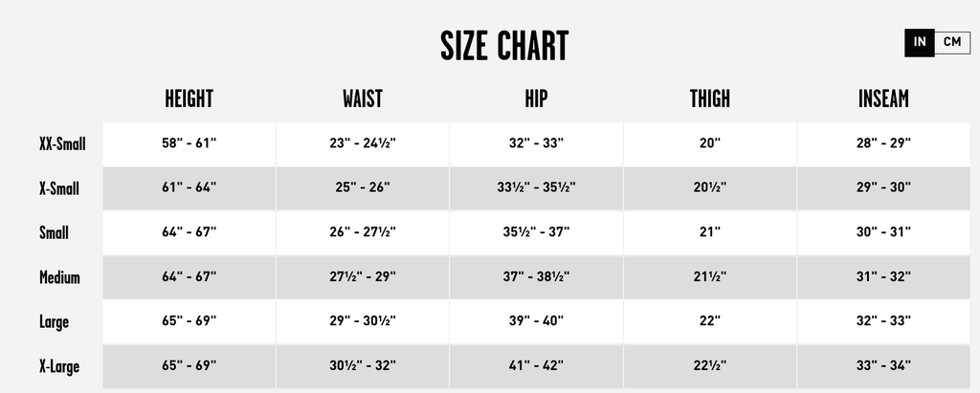Click the SIZE CHART title
The image size is (980, 393).
click(x=504, y=46)
